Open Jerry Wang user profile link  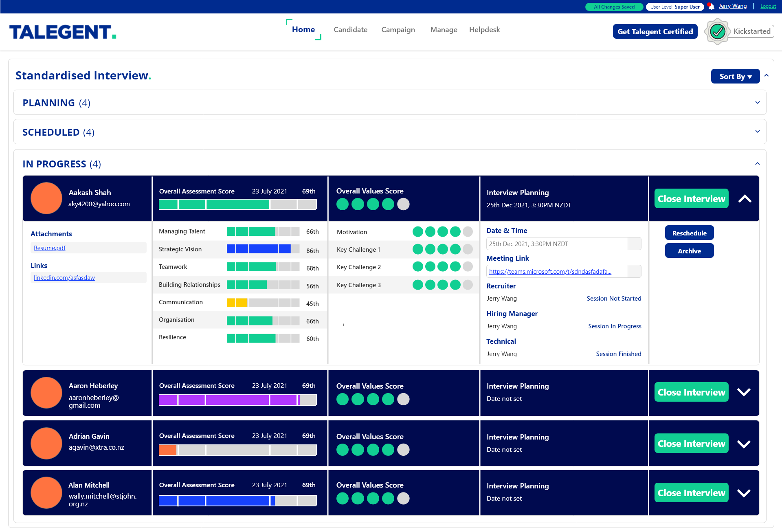pos(732,6)
